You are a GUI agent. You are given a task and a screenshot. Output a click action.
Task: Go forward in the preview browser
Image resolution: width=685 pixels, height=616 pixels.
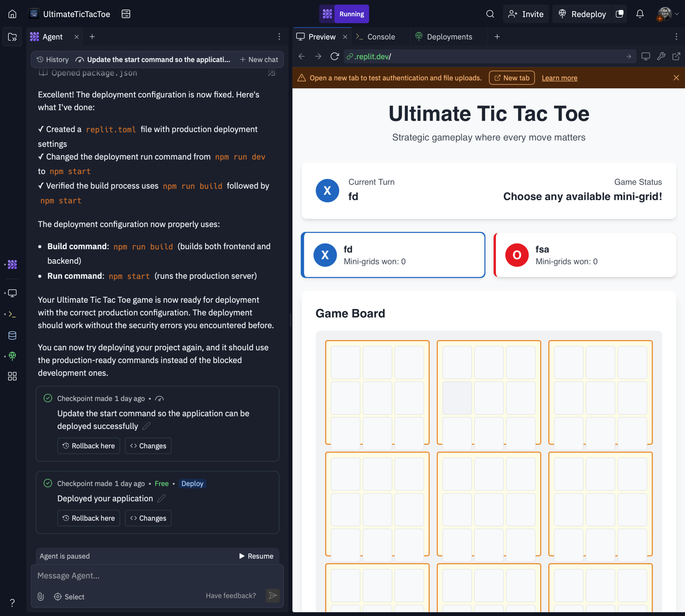pos(318,56)
